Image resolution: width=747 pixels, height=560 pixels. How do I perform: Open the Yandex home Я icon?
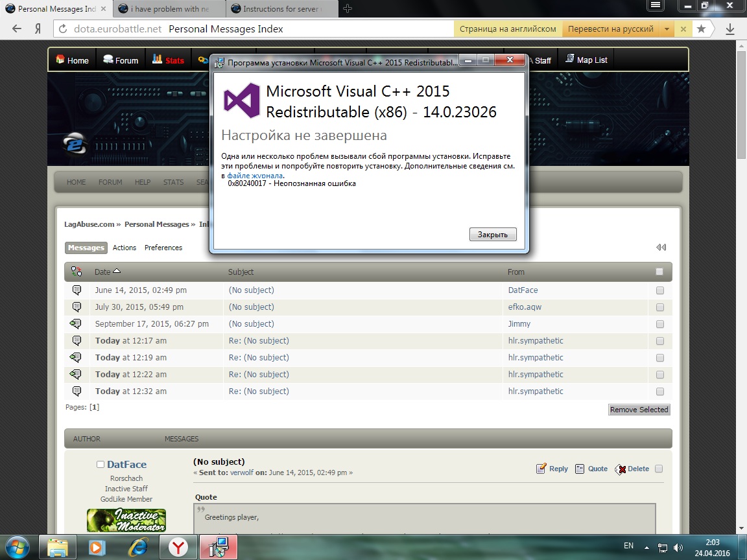(38, 29)
